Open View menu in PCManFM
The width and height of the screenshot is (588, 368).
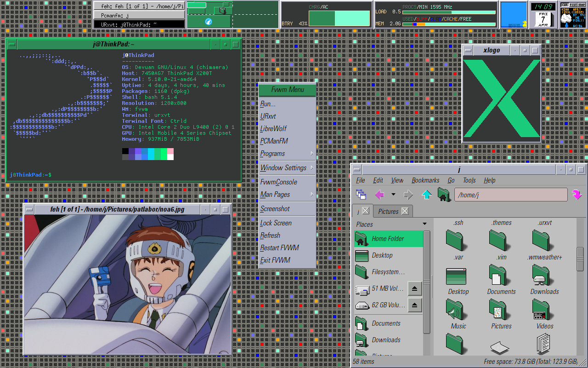click(x=397, y=180)
